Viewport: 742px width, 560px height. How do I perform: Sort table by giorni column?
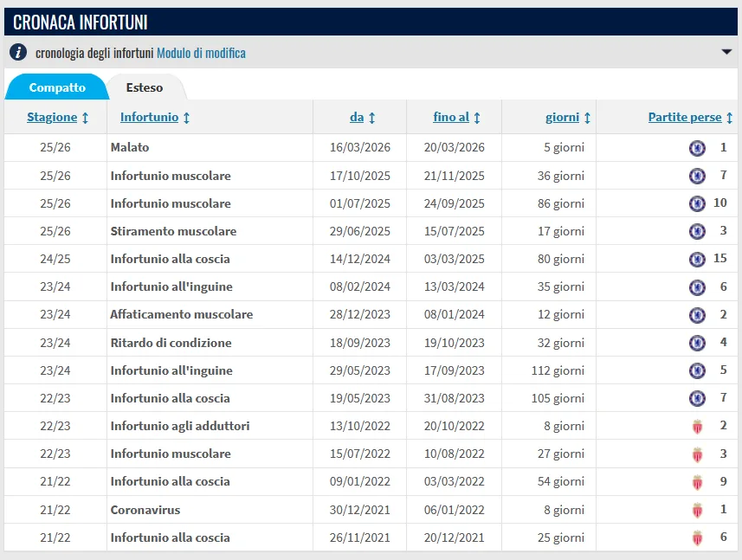[x=568, y=118]
